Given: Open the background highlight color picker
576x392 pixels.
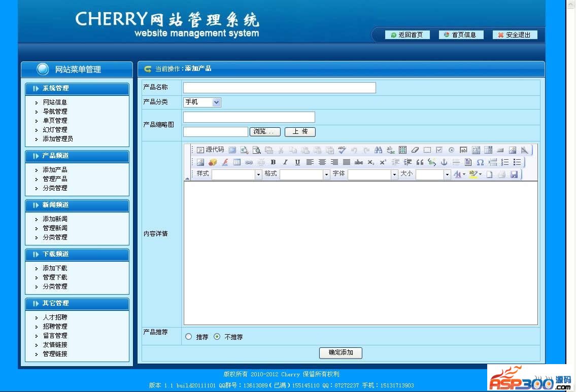Looking at the screenshot, I should (476, 174).
